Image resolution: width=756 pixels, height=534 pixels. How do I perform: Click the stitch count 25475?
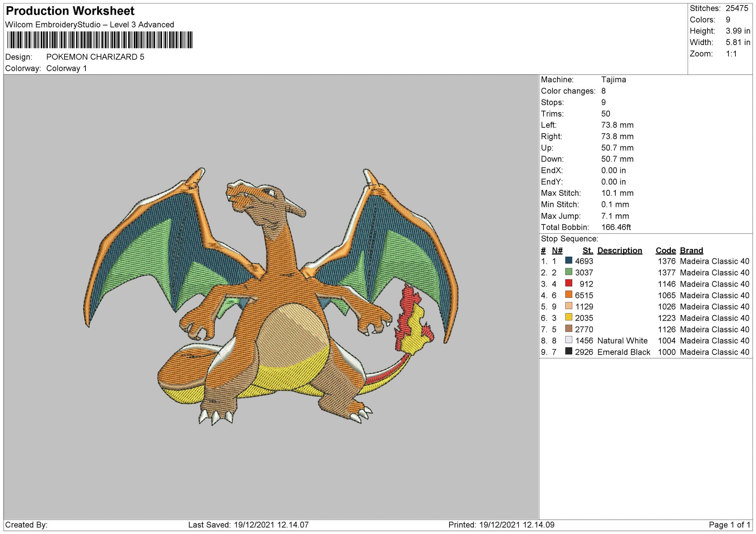tap(737, 8)
